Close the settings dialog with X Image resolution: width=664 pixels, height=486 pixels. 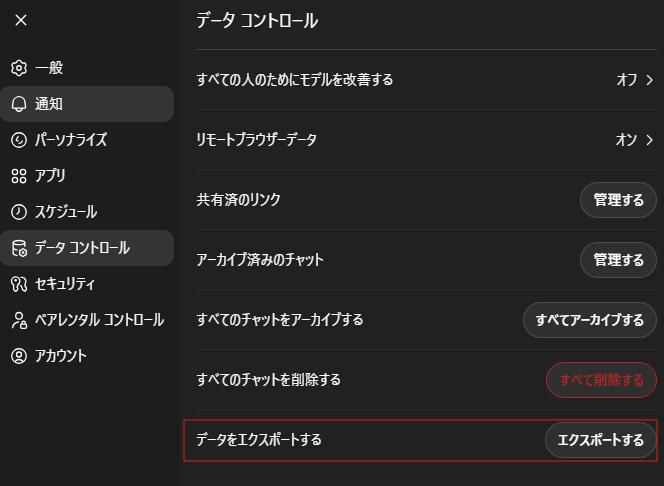(x=21, y=20)
